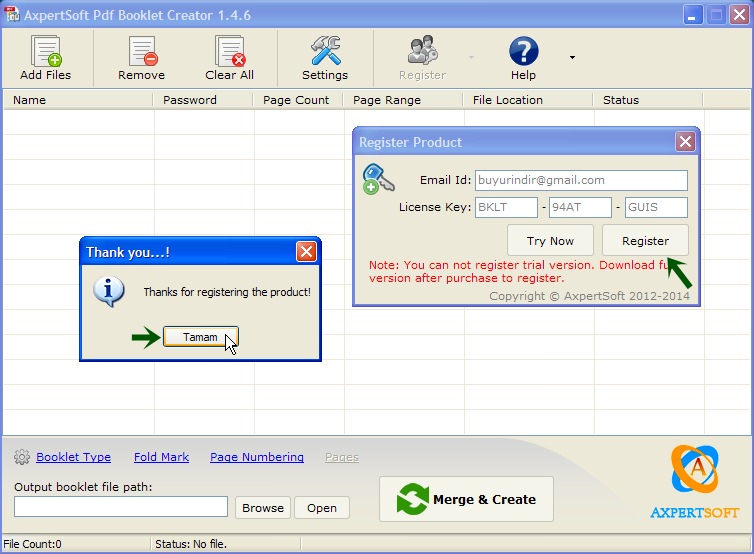
Task: Click the File Count:0 status text
Action: pos(33,544)
